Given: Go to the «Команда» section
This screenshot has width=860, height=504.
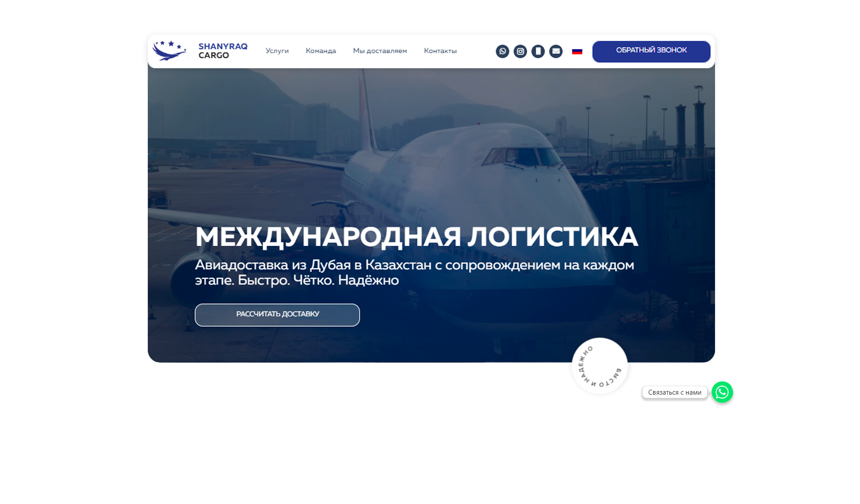Looking at the screenshot, I should tap(321, 51).
